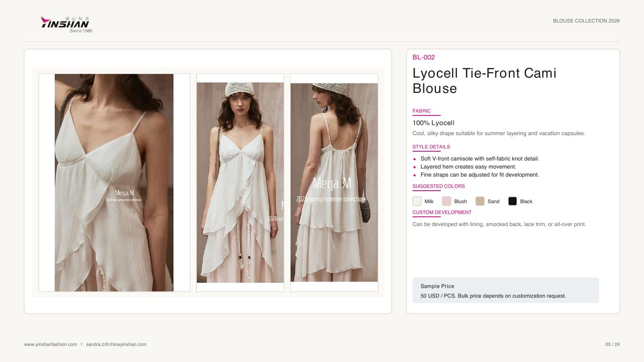
Task: Select the CUSTOM DEVELOPMENT heading
Action: click(x=442, y=212)
